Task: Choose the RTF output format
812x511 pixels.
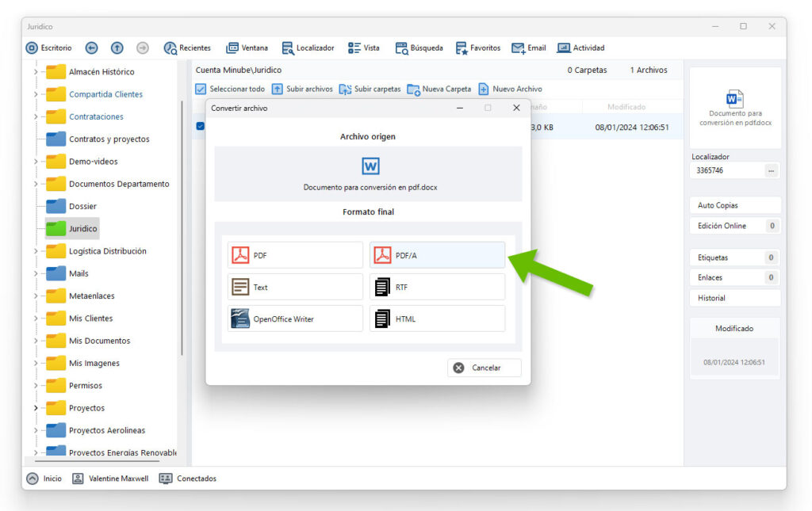Action: click(x=437, y=287)
